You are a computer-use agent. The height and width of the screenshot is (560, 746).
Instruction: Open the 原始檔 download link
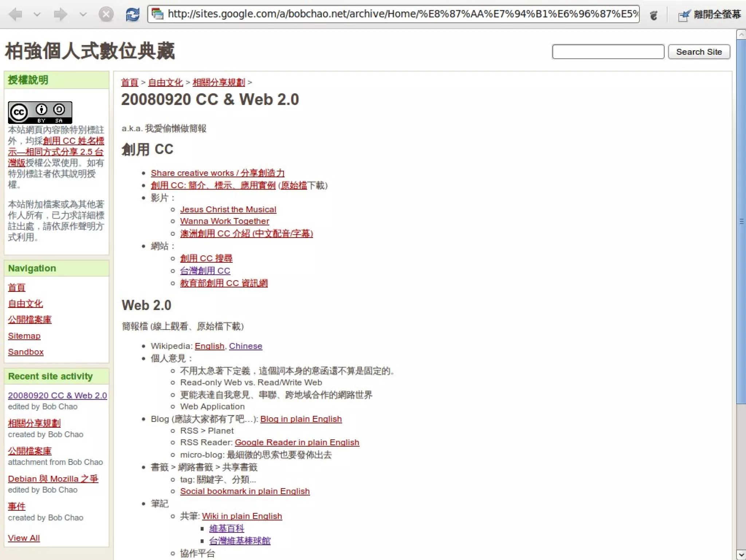(294, 185)
